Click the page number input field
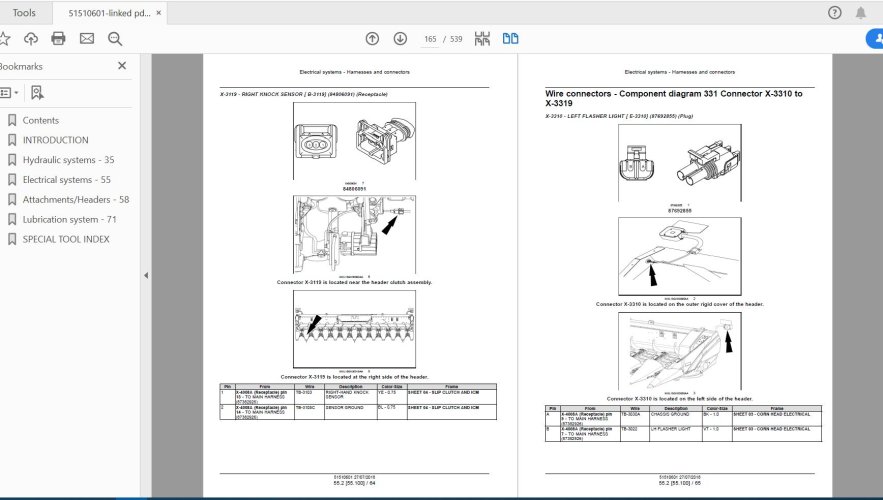883x500 pixels. [431, 40]
